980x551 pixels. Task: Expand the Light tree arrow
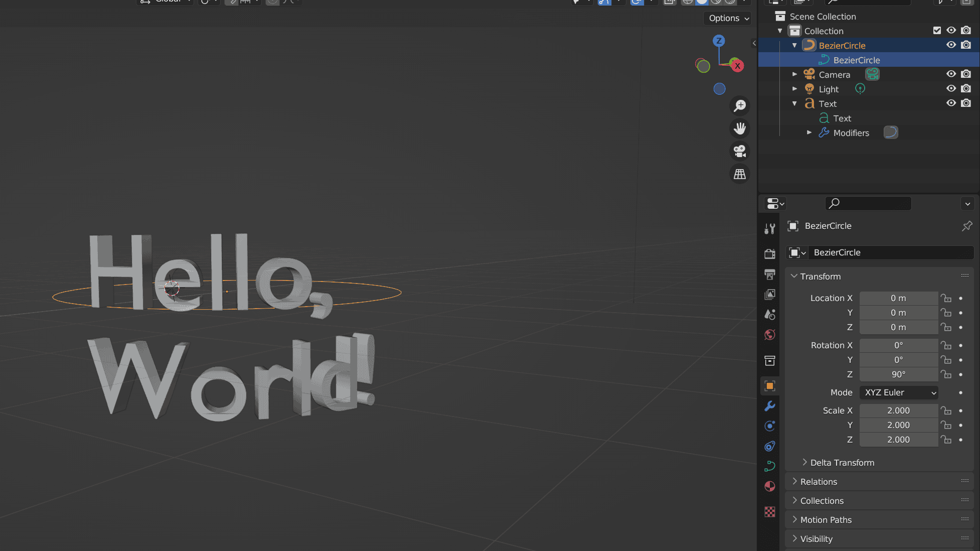tap(794, 89)
